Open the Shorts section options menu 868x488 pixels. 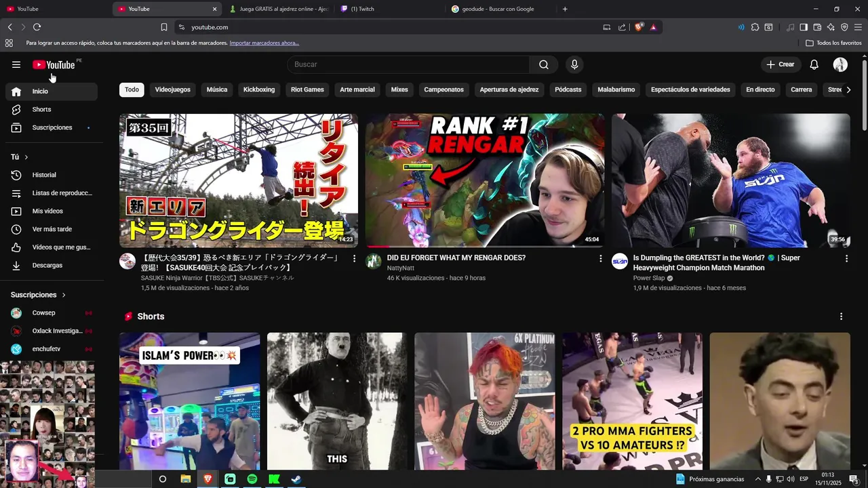(841, 317)
